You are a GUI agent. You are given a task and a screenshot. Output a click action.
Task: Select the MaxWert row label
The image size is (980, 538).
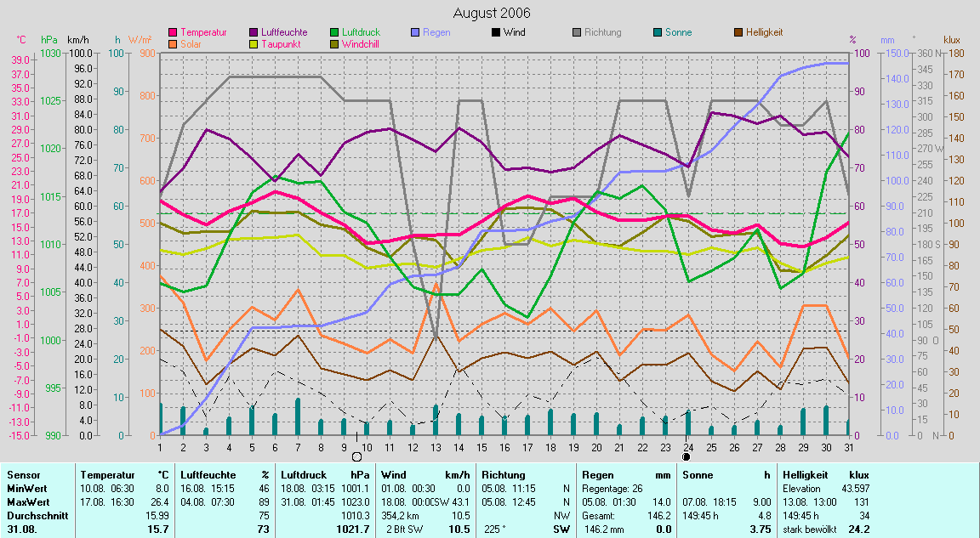26,502
